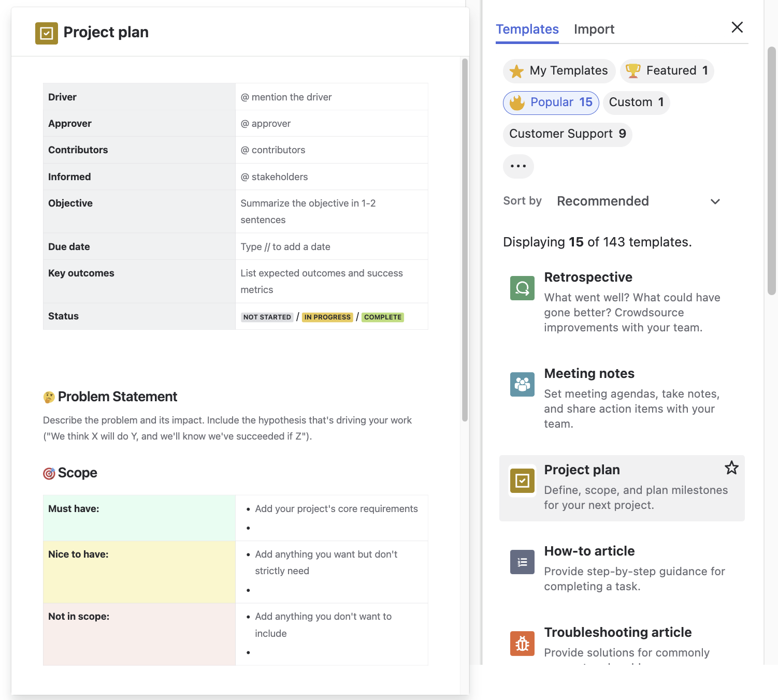Open the Meeting notes template title

[x=589, y=374]
